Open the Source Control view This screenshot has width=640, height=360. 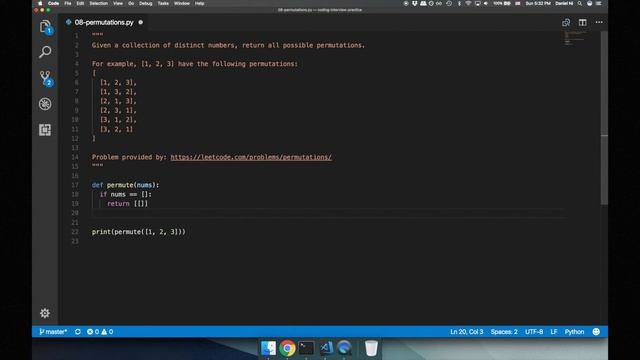pyautogui.click(x=45, y=78)
